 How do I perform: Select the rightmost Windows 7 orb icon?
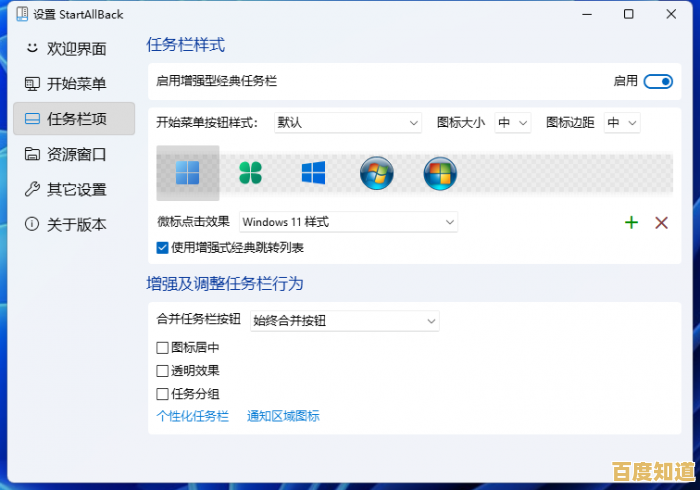click(x=439, y=173)
